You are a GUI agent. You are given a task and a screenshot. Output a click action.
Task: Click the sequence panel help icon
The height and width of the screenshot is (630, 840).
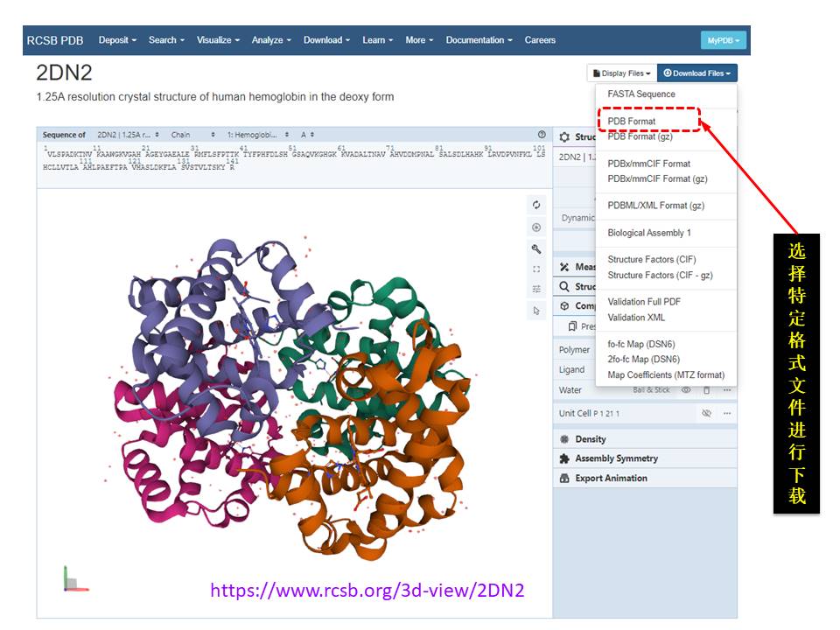(542, 135)
